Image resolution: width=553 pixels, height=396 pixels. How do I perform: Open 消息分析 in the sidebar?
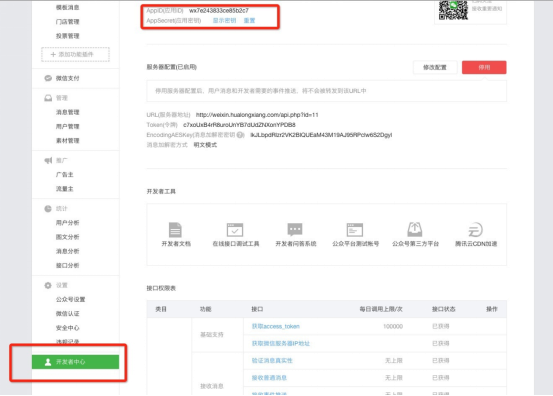point(68,251)
